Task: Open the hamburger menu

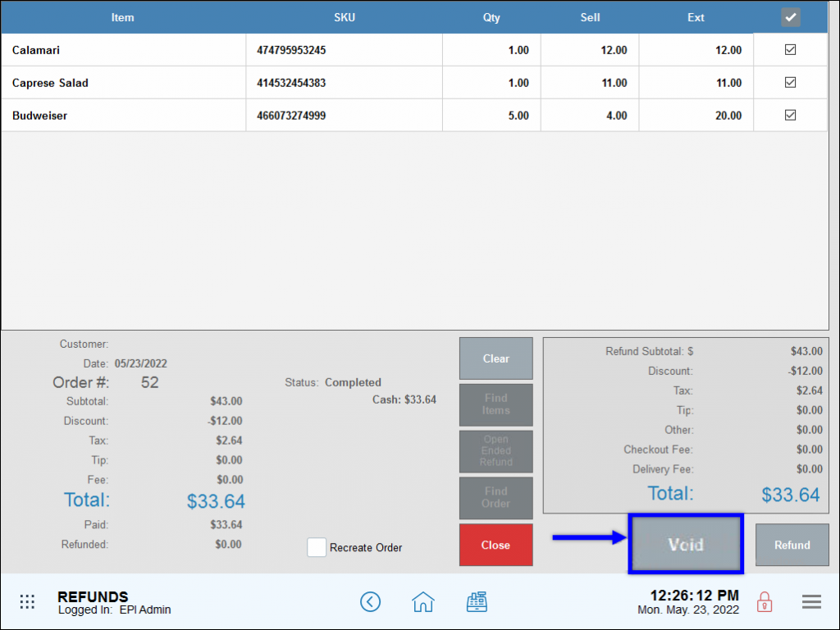Action: [x=811, y=601]
